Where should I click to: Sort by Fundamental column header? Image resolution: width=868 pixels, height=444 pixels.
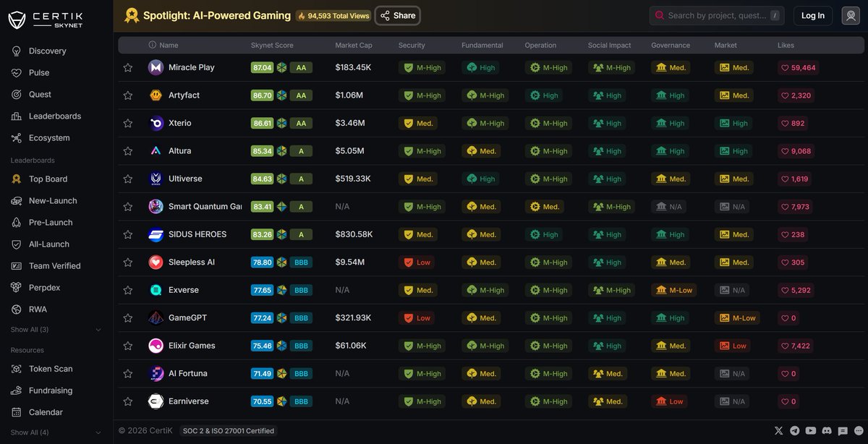[x=482, y=45]
